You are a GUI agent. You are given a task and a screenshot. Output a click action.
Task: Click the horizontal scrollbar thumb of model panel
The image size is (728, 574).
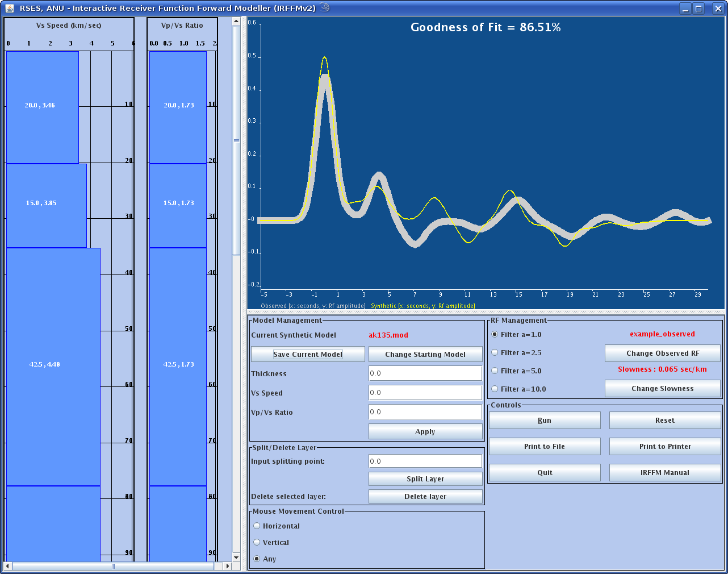coord(113,566)
